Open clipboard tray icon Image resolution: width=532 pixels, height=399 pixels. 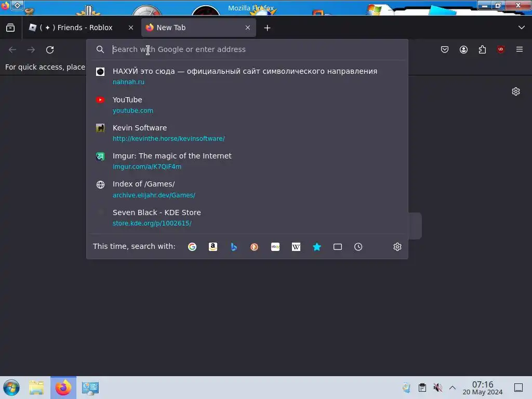point(422,388)
